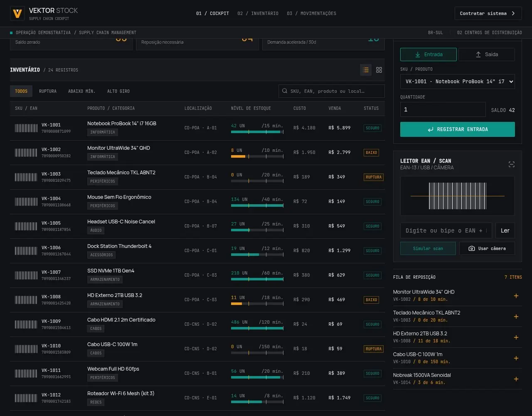The width and height of the screenshot is (532, 416).
Task: Open the SKU / Produto dropdown
Action: pyautogui.click(x=458, y=82)
